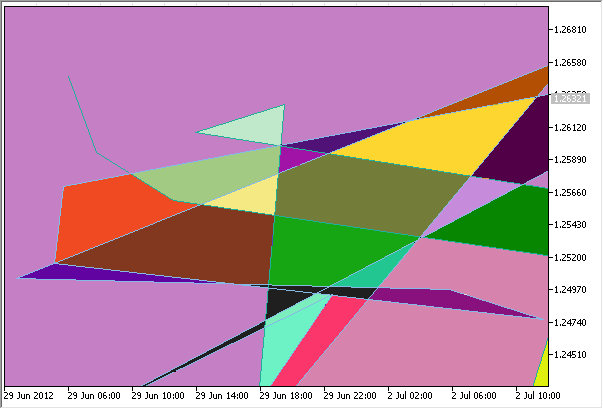This screenshot has width=603, height=409.
Task: Select the aquamarine shape at chart bottom
Action: [x=282, y=340]
